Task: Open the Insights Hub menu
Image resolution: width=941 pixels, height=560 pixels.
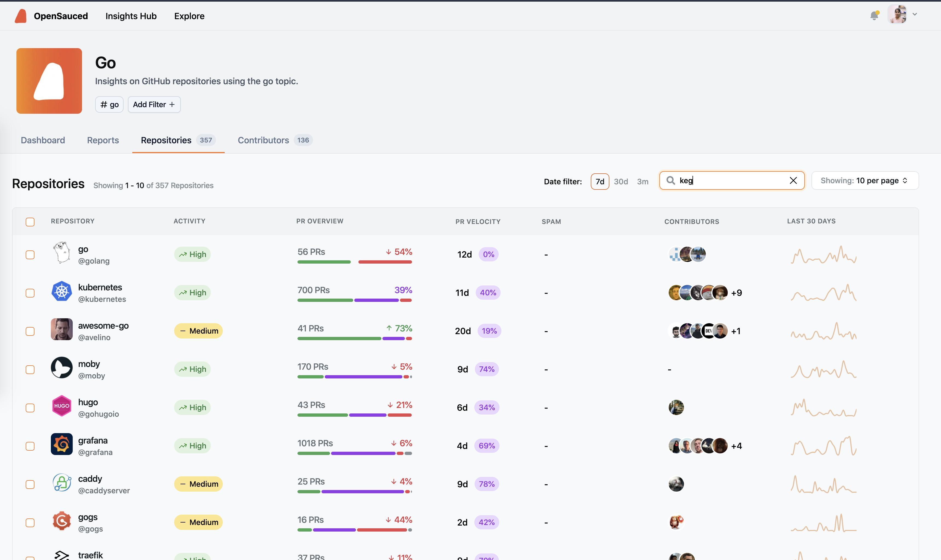Action: click(x=131, y=16)
